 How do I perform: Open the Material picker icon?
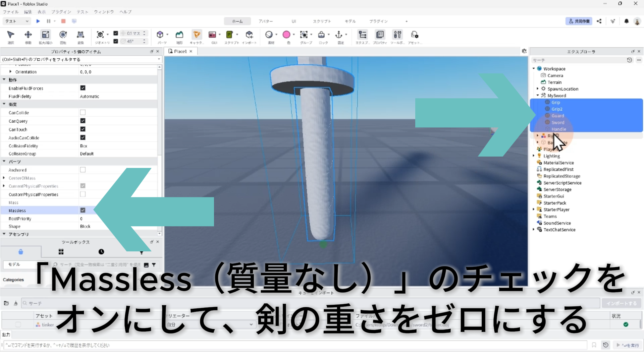[x=269, y=35]
